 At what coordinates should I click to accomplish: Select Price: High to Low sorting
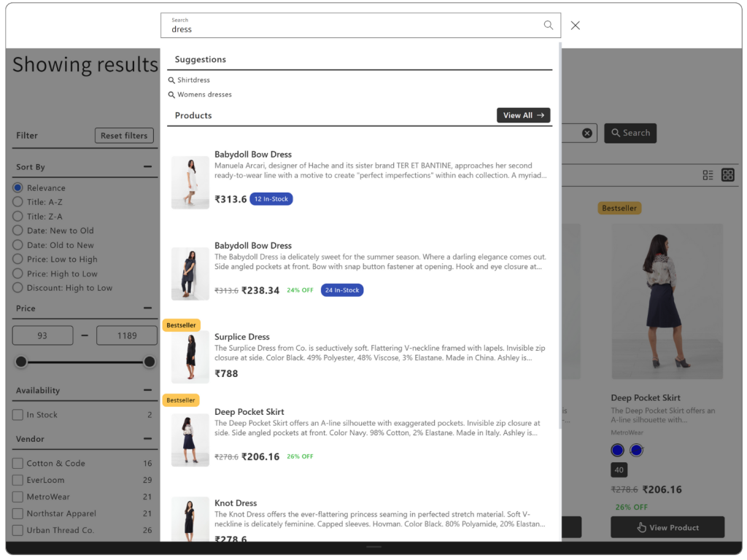(x=18, y=273)
